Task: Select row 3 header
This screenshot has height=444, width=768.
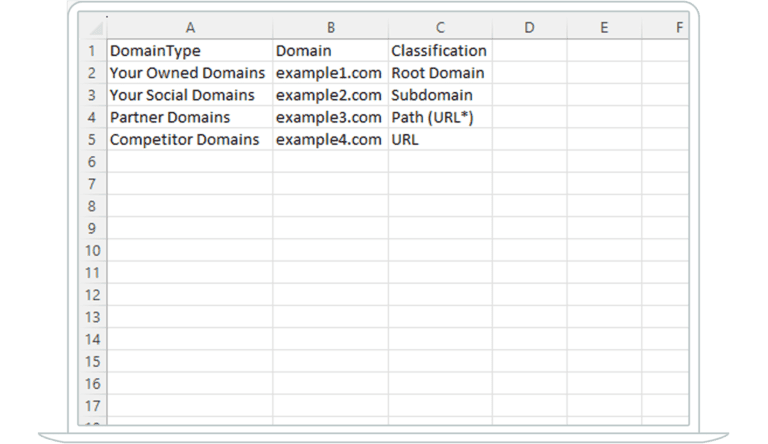Action: 92,95
